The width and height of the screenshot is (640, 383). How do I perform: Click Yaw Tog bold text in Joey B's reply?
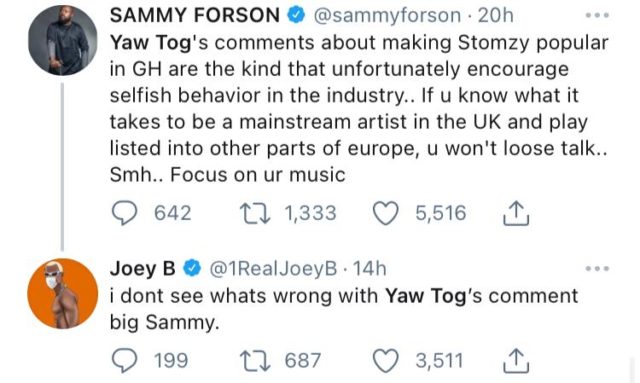click(426, 296)
